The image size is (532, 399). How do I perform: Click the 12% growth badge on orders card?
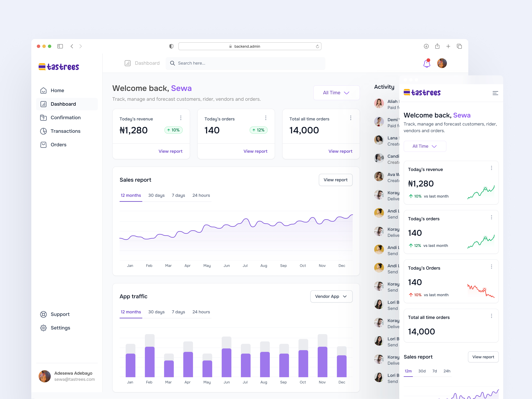pyautogui.click(x=259, y=130)
